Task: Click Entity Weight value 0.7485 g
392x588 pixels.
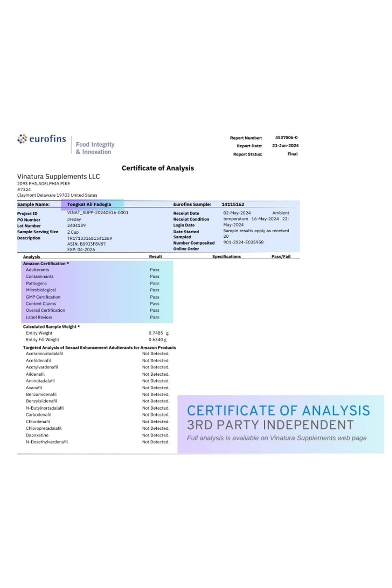Action: (158, 333)
